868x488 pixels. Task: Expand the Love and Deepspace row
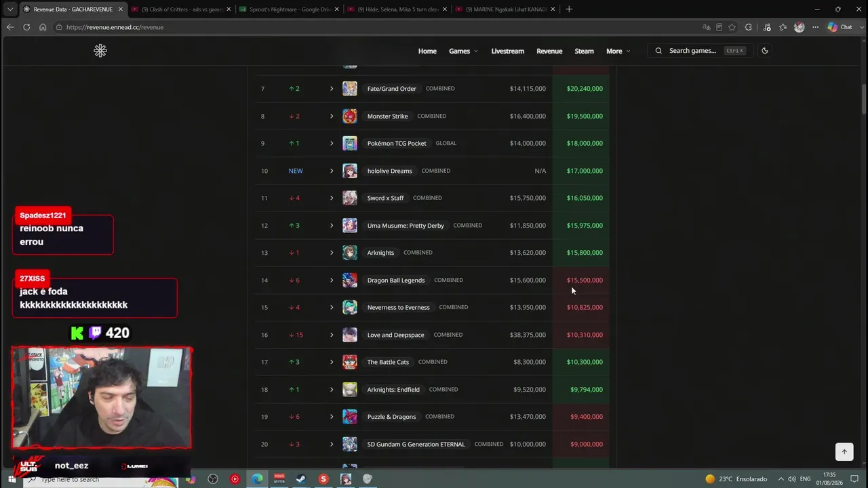pyautogui.click(x=332, y=335)
